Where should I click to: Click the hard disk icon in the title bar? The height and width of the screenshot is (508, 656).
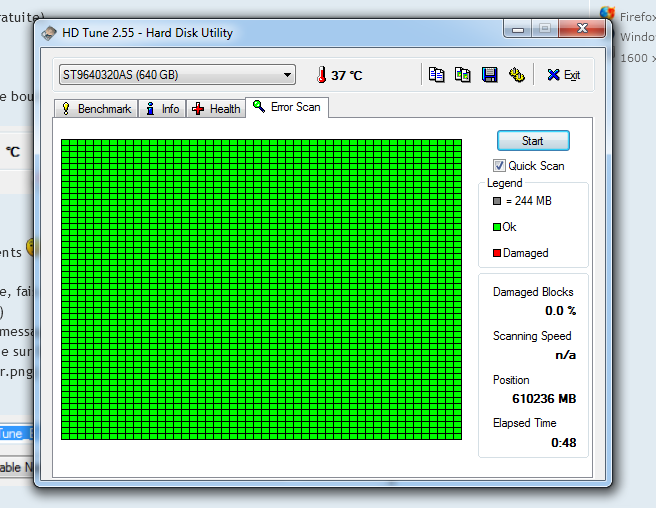pos(49,33)
